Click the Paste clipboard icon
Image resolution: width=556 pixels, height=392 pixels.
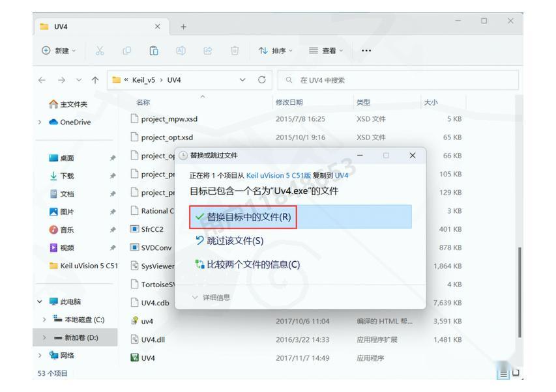tap(154, 51)
